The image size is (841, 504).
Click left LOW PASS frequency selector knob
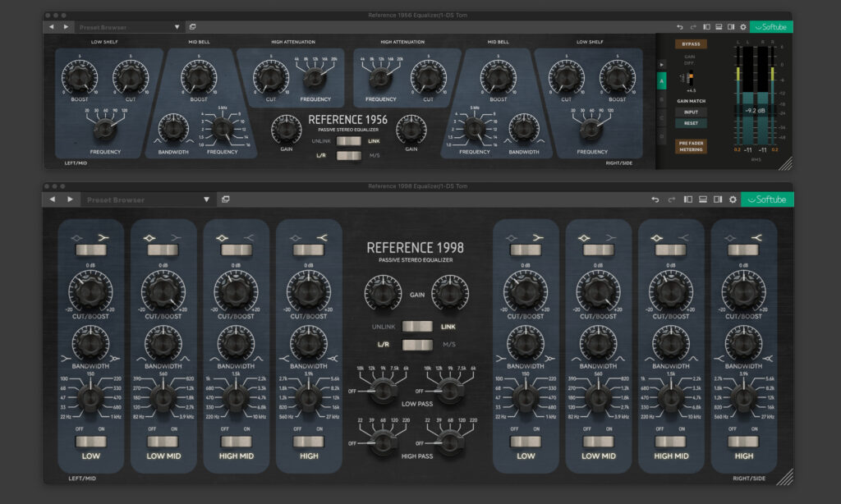(x=383, y=391)
